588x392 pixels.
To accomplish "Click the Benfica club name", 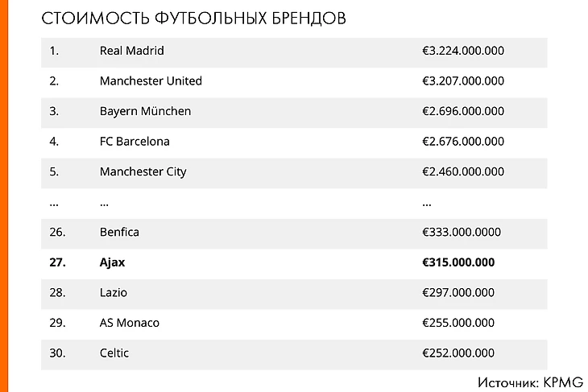I will pos(119,232).
